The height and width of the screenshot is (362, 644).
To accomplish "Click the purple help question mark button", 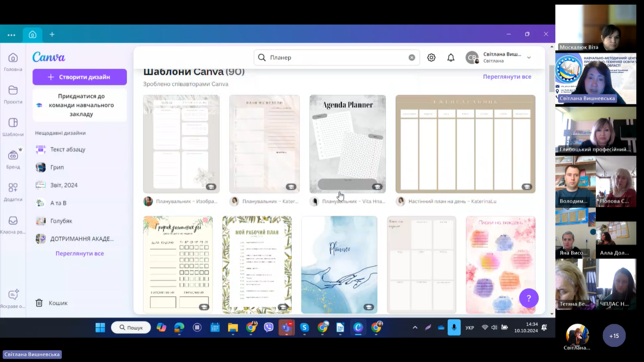I will point(528,298).
